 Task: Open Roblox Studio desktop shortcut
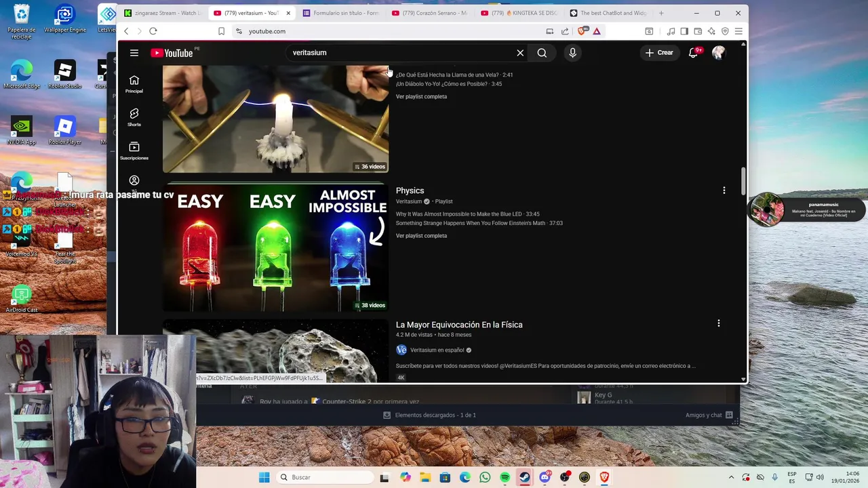[x=64, y=75]
